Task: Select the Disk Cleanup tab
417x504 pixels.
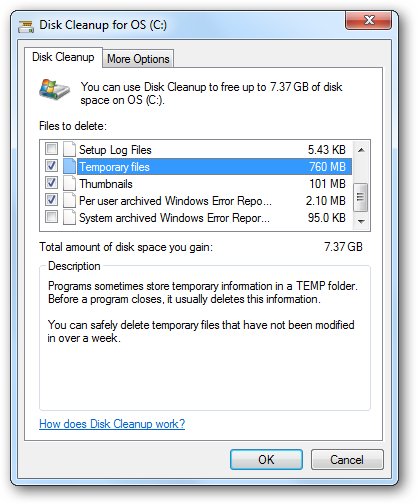Action: [63, 57]
